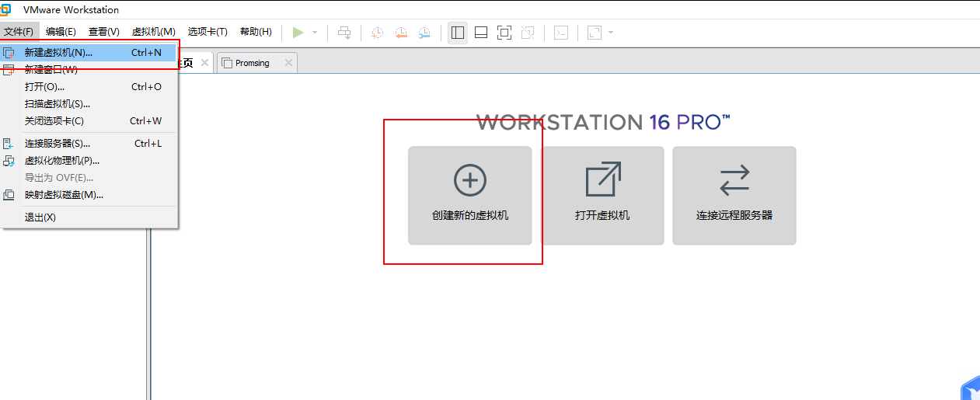The image size is (980, 400).
Task: Click send Ctrl+Alt+Del toolbar icon
Action: click(x=344, y=32)
